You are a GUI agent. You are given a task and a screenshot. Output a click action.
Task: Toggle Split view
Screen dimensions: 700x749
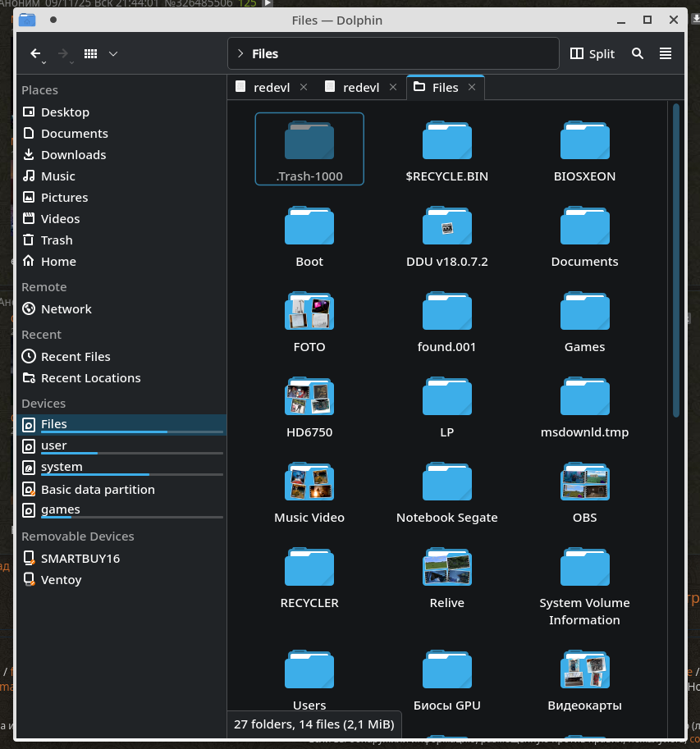(592, 53)
